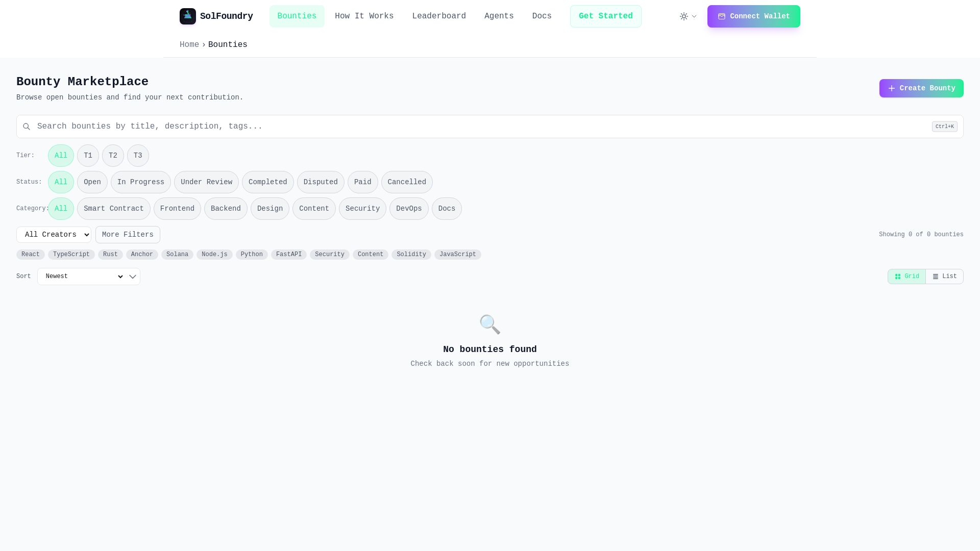Expand More Filters
This screenshot has height=551, width=980.
(x=128, y=235)
